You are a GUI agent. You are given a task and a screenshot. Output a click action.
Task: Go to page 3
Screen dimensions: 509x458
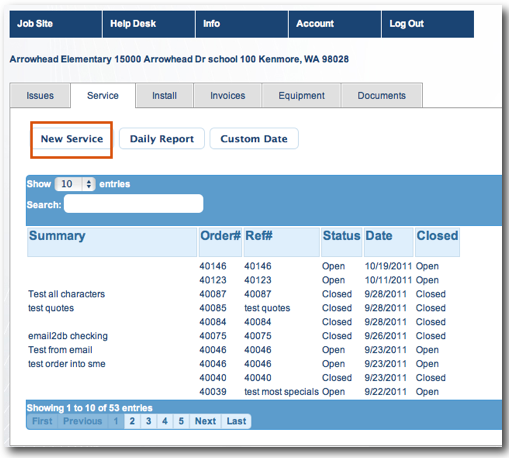click(x=149, y=421)
